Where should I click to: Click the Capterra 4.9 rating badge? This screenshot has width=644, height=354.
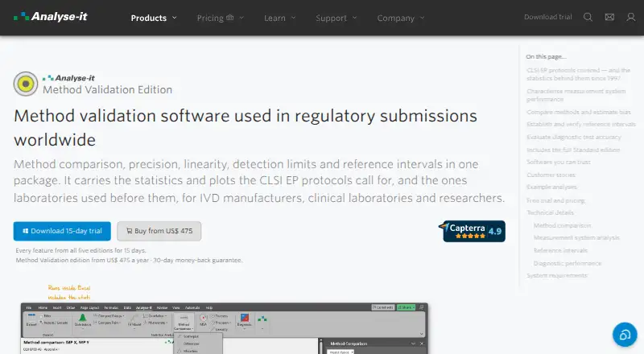[x=473, y=231]
